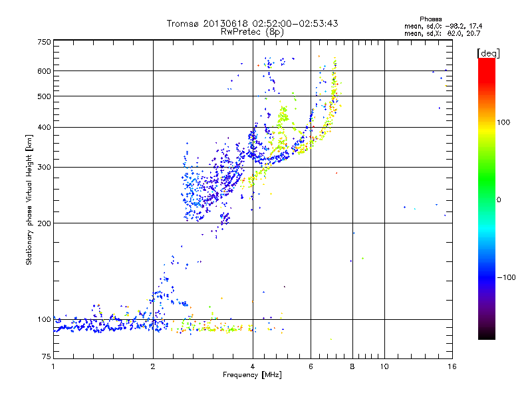Click the x-axis label '10'
The image size is (532, 399).
click(384, 366)
